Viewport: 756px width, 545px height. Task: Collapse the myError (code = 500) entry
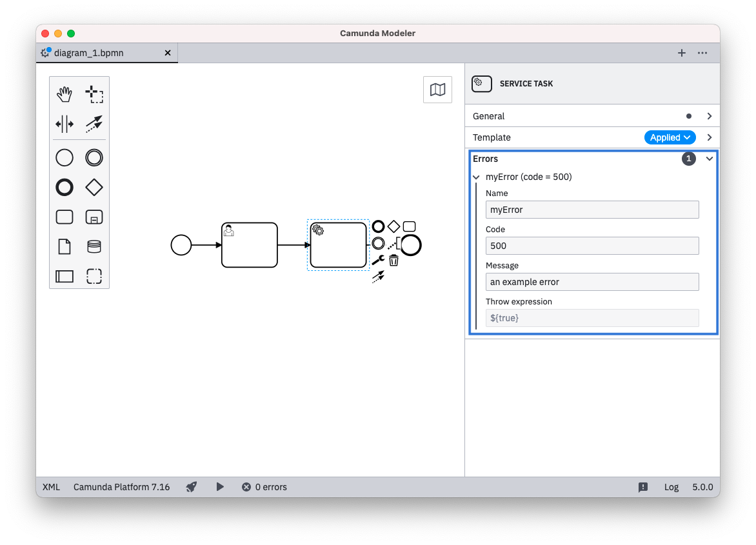(x=477, y=177)
